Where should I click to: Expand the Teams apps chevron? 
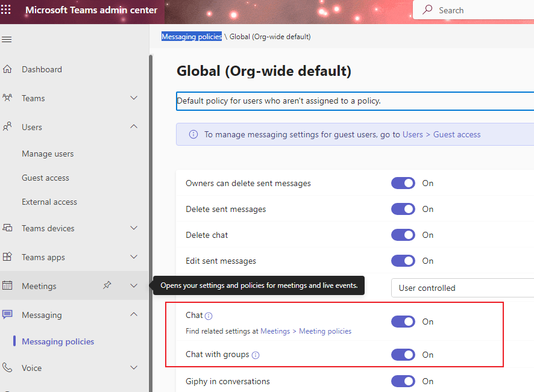tap(134, 257)
